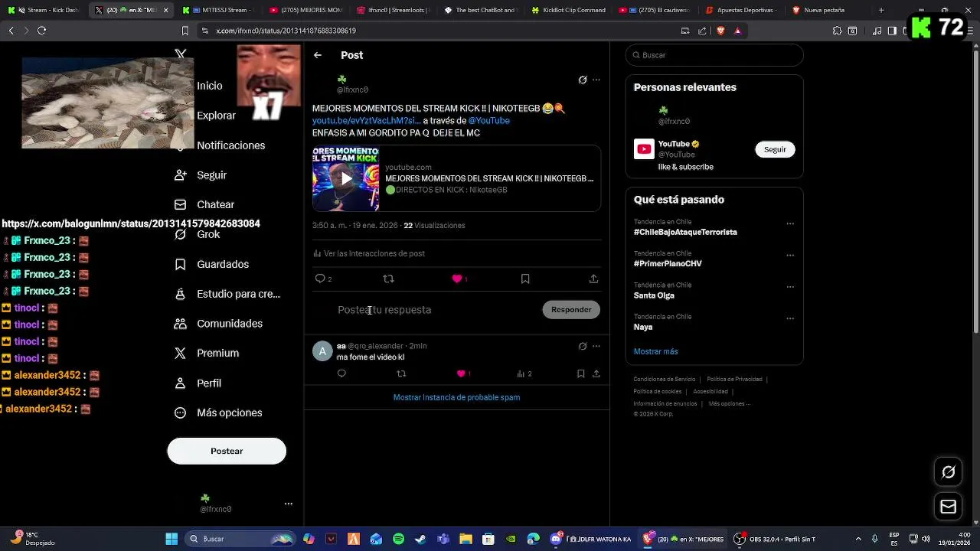This screenshot has height=551, width=980.
Task: Bookmark the main post
Action: (525, 279)
